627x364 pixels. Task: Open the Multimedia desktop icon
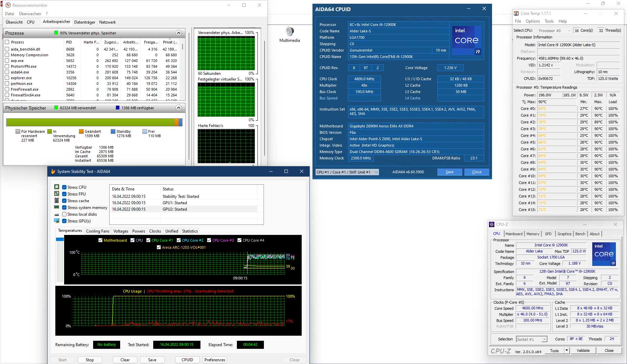pyautogui.click(x=290, y=34)
